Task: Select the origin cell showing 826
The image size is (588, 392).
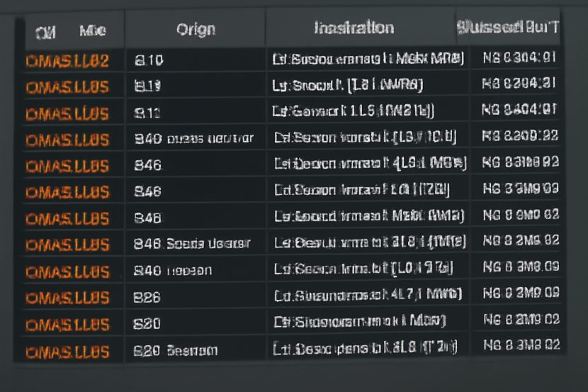Action: click(147, 298)
